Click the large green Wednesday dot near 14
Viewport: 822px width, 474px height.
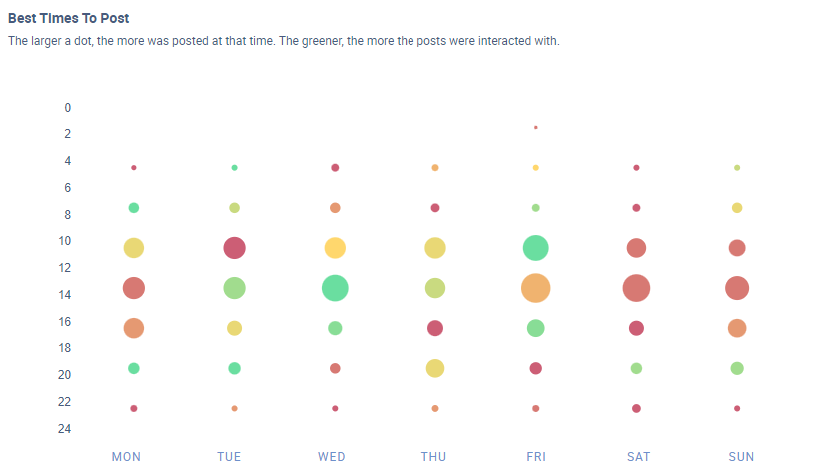(335, 288)
